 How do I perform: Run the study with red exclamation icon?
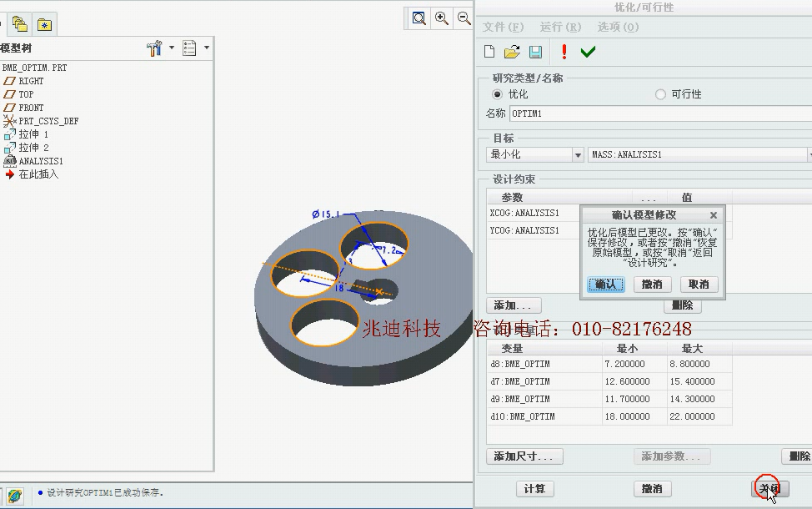(563, 51)
